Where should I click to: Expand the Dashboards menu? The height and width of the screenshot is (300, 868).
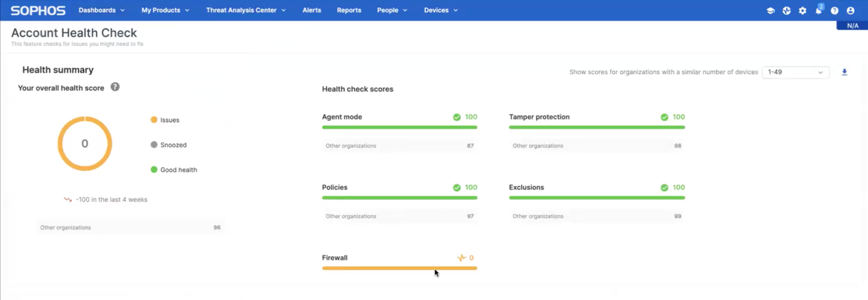[102, 10]
